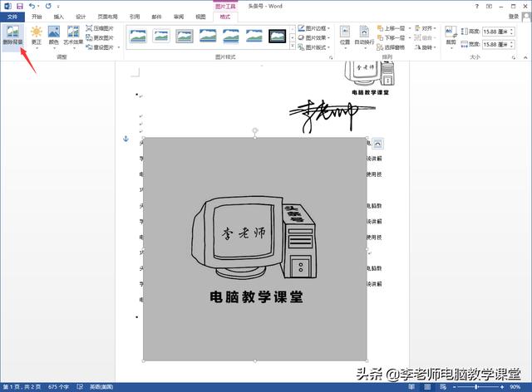Switch to the View (视图) tab
532x392 pixels.
200,17
